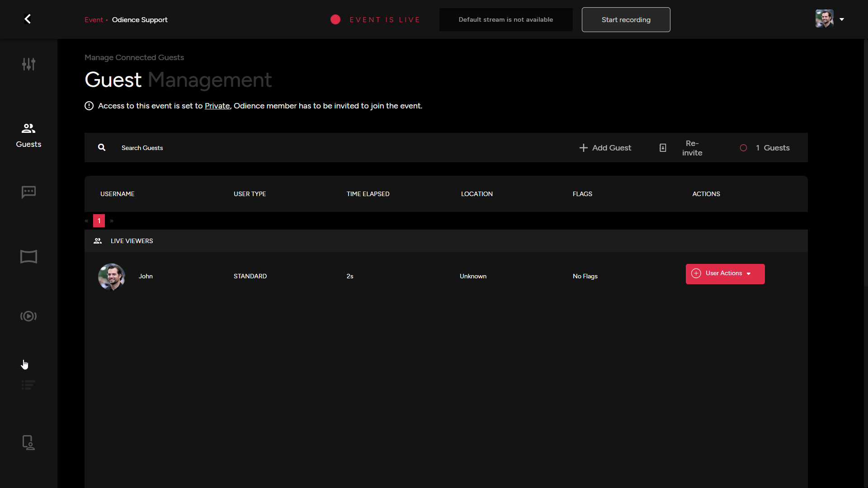Expand the User Actions dropdown for John
The height and width of the screenshot is (488, 868).
point(725,274)
